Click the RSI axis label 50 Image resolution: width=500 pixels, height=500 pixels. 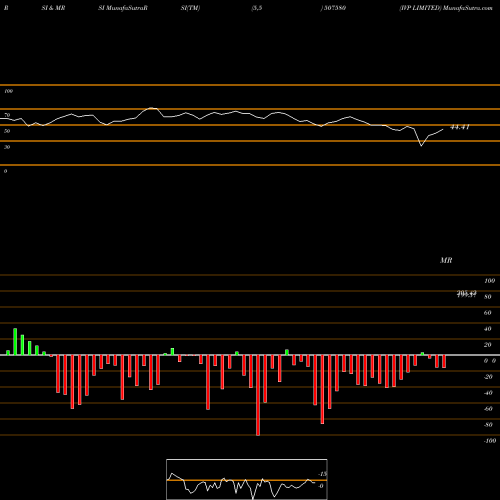tap(7, 131)
